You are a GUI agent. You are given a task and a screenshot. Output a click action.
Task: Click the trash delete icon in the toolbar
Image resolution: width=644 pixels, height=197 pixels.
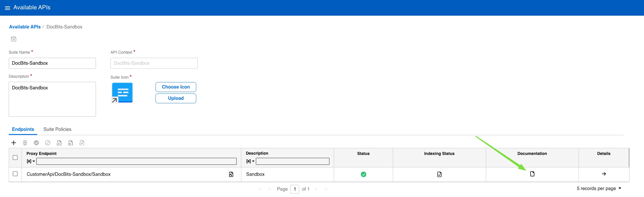(x=25, y=143)
